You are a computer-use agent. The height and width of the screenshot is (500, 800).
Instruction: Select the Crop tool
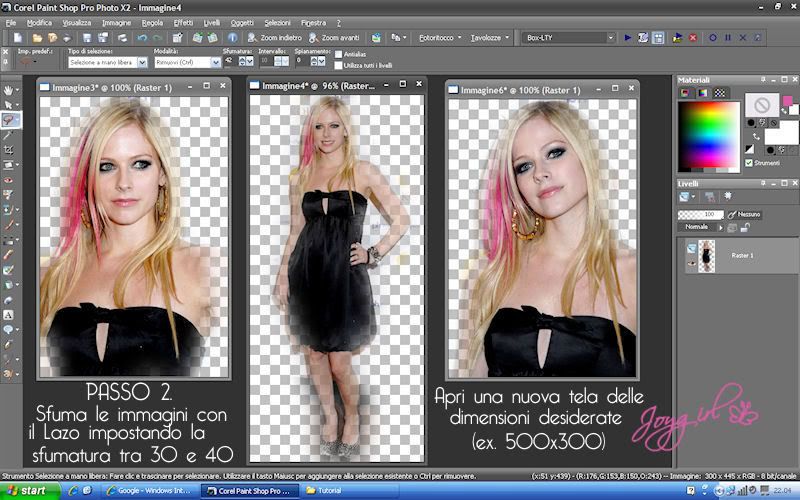(x=8, y=150)
